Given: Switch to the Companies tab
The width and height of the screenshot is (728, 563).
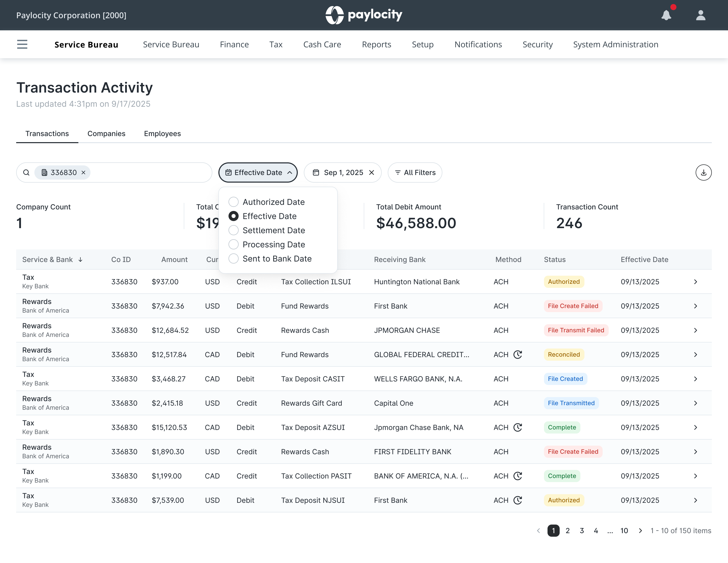Looking at the screenshot, I should [x=106, y=133].
